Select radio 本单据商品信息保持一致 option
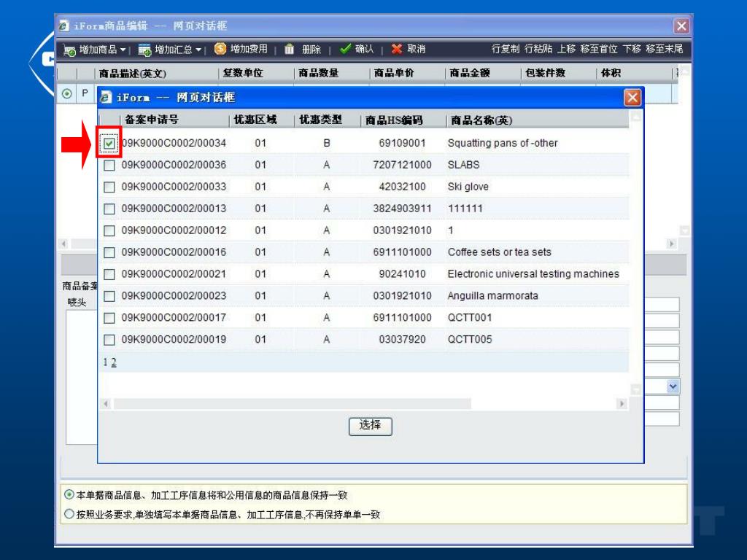The image size is (747, 560). point(69,495)
